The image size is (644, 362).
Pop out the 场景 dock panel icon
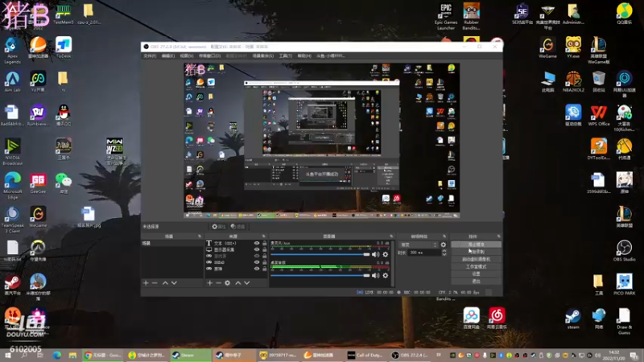(x=200, y=237)
